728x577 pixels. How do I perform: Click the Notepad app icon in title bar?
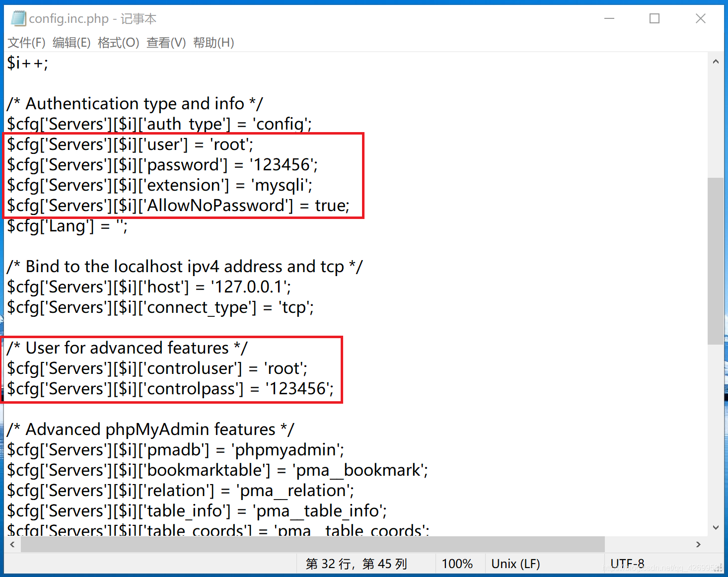coord(18,18)
